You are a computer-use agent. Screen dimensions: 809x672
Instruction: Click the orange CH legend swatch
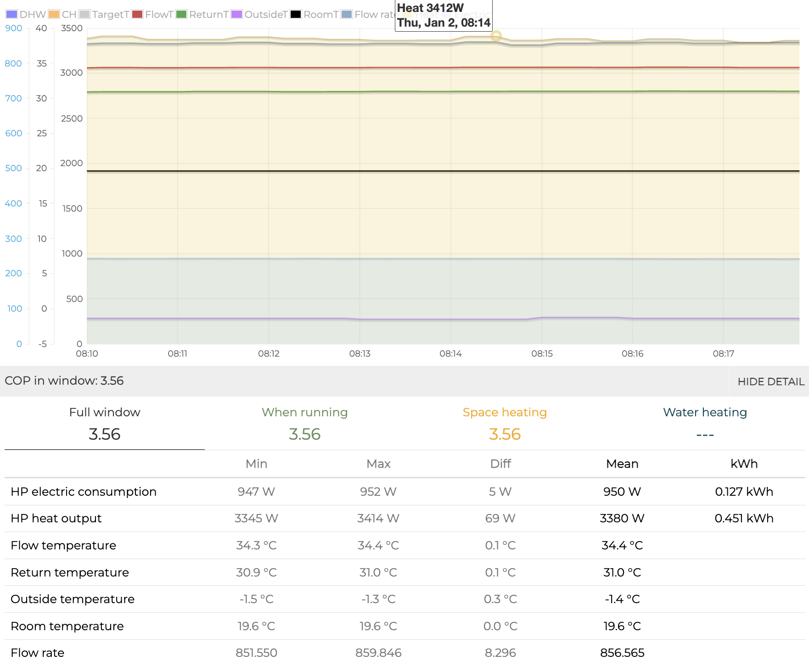click(54, 14)
